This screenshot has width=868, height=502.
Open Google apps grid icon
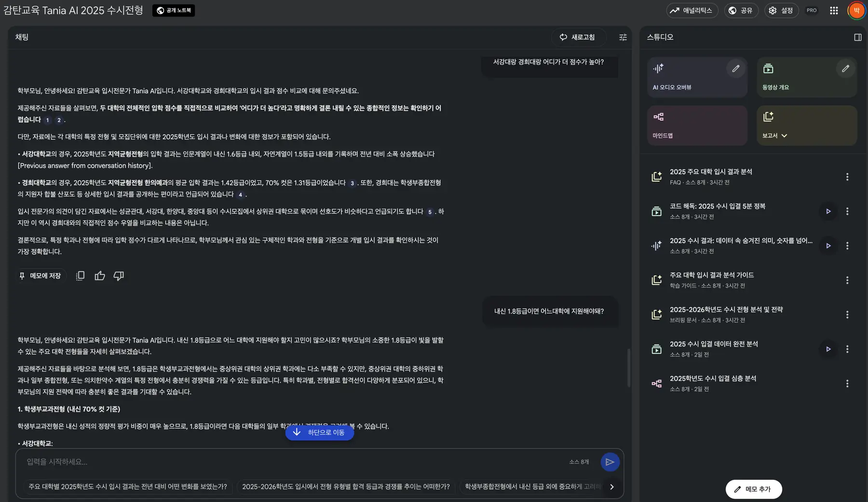[x=834, y=11]
